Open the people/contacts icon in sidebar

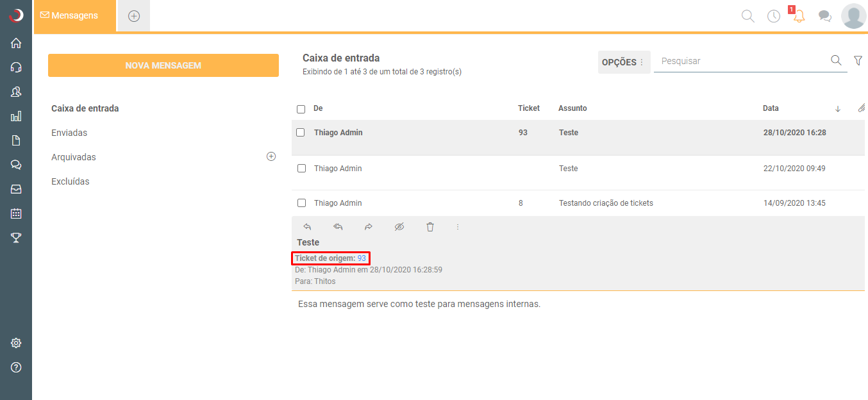16,92
